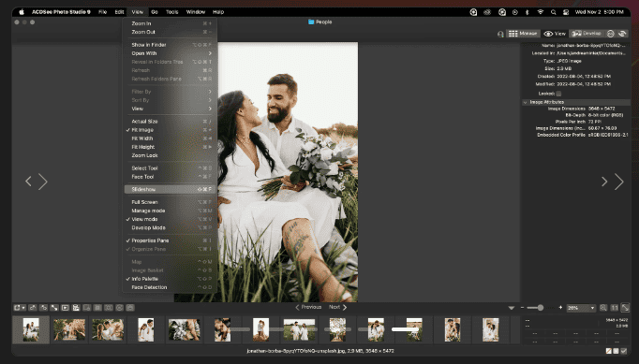This screenshot has width=639, height=364.
Task: Click the slideshow play icon in bottom toolbar
Action: pyautogui.click(x=66, y=308)
